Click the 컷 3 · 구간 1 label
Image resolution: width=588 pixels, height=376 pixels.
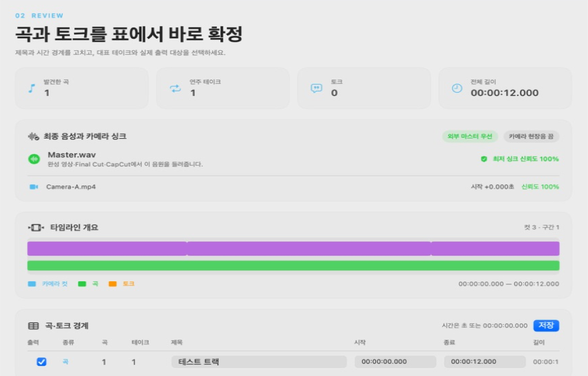(x=542, y=227)
